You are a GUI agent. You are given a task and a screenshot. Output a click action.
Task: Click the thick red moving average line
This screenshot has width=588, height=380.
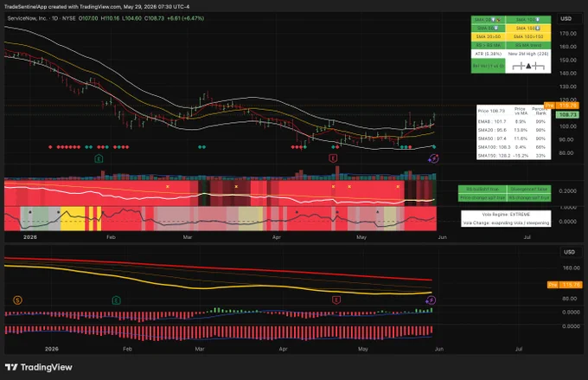coord(218,268)
